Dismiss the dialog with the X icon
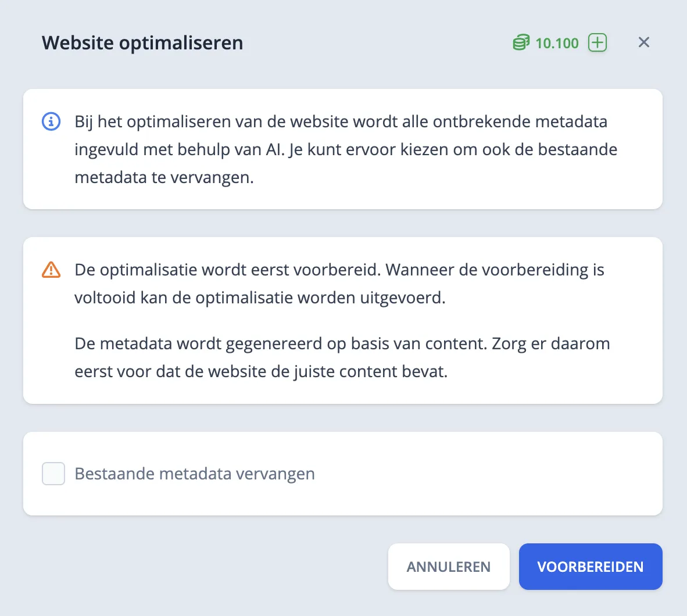This screenshot has height=616, width=687. [x=643, y=42]
